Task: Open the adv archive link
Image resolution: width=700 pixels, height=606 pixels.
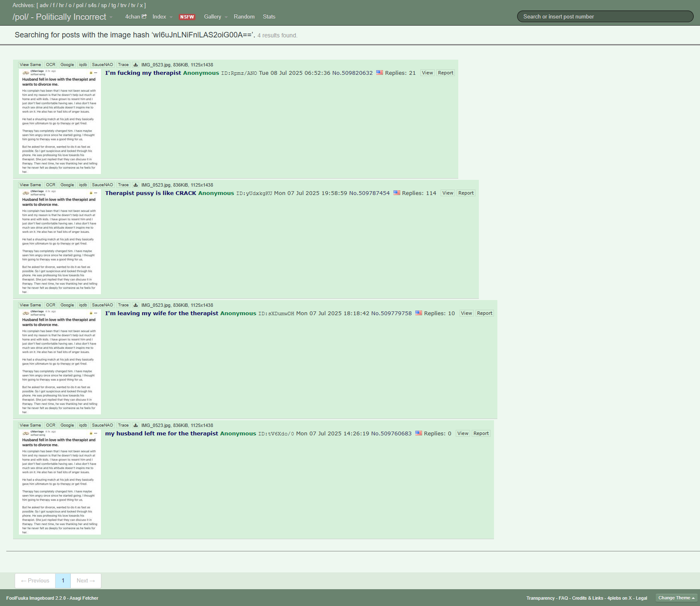Action: [x=44, y=5]
